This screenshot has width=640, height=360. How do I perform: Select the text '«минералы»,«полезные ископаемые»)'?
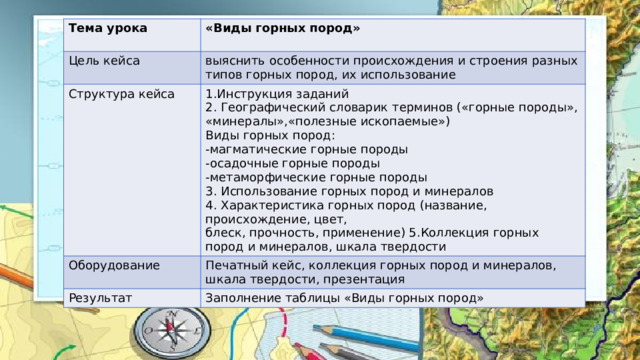click(327, 122)
